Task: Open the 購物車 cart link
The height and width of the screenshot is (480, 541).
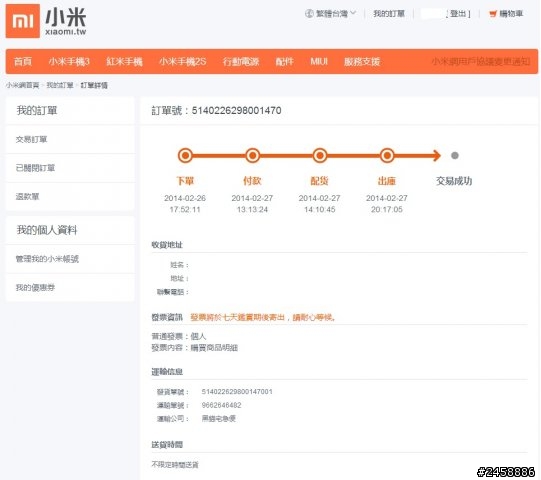Action: 511,13
